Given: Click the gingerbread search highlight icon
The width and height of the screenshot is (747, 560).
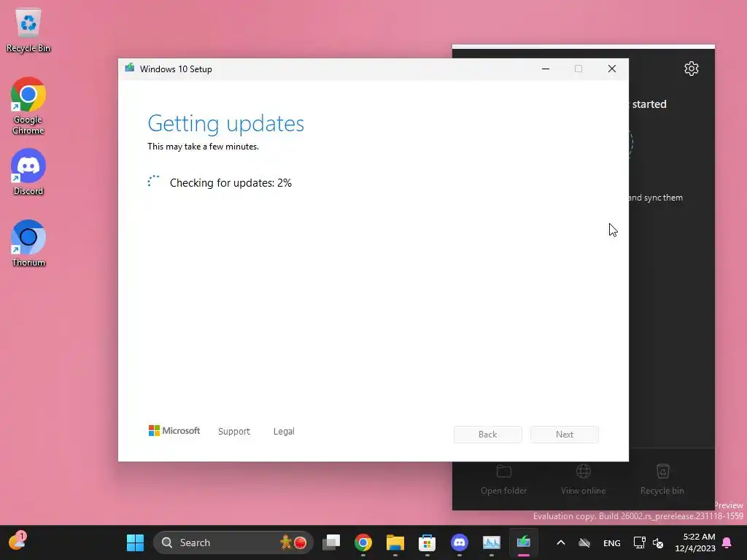Looking at the screenshot, I should pyautogui.click(x=286, y=542).
